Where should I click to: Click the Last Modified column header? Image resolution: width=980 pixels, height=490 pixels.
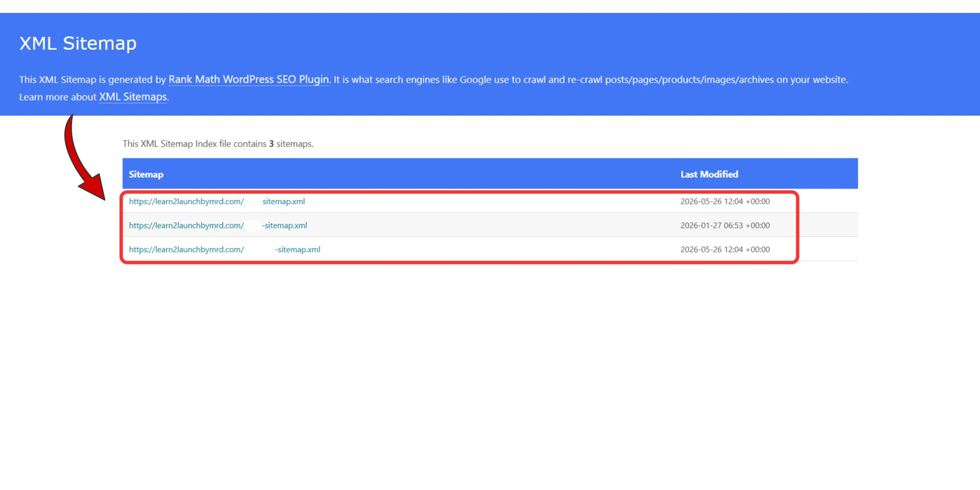(709, 175)
